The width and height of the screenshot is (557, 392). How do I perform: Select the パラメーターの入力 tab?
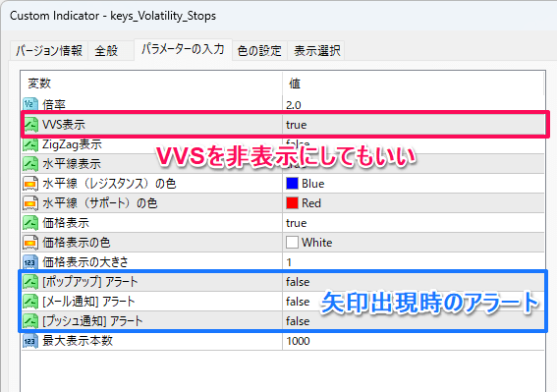183,49
